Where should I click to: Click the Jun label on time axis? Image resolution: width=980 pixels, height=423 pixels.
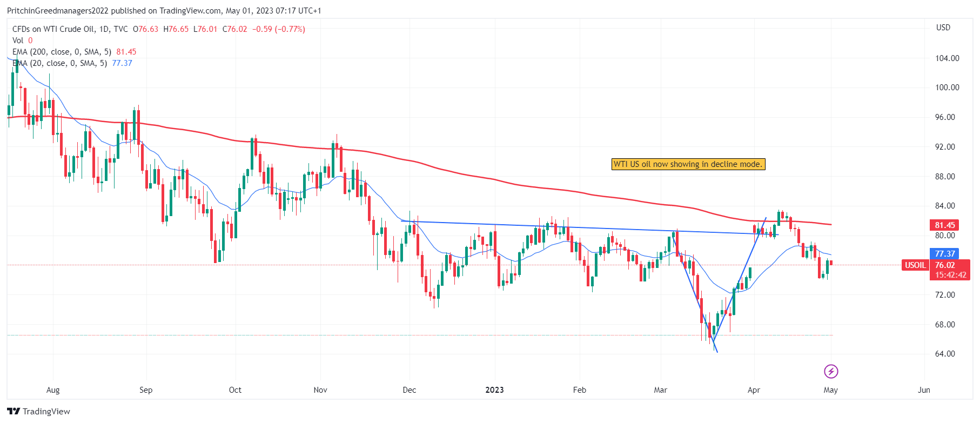tap(924, 390)
